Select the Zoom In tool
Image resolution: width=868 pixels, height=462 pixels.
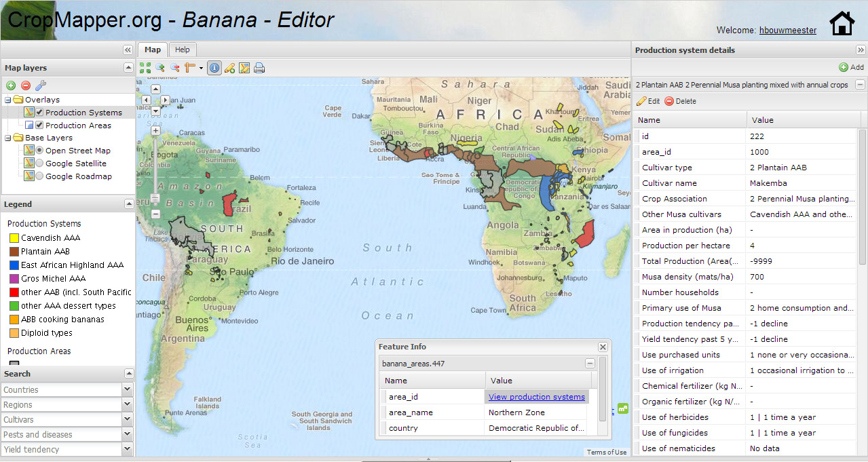[159, 67]
